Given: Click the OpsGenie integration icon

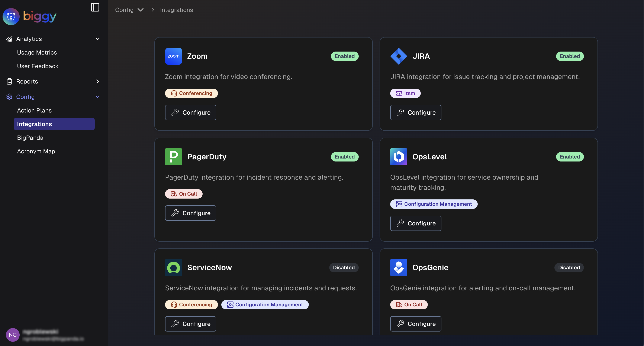Looking at the screenshot, I should pyautogui.click(x=399, y=267).
